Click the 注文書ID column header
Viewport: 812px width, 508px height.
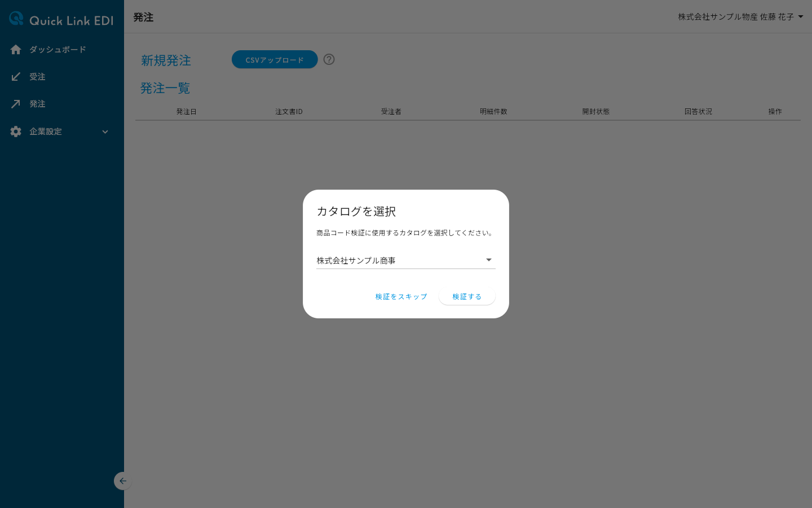[x=289, y=112]
